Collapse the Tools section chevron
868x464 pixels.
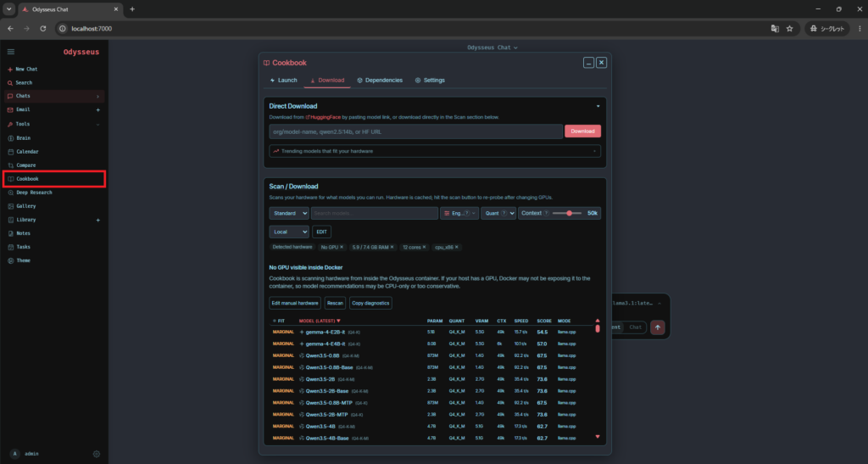98,124
